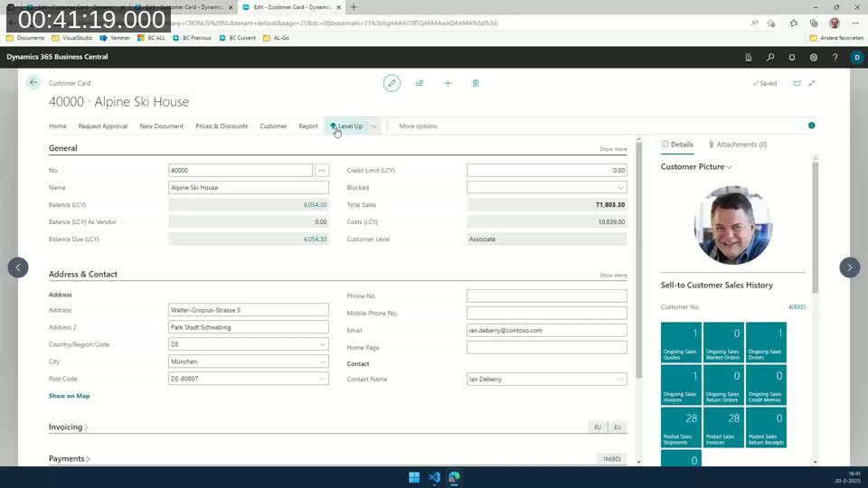Click the plus icon to create new customer
This screenshot has height=488, width=868.
(x=448, y=83)
